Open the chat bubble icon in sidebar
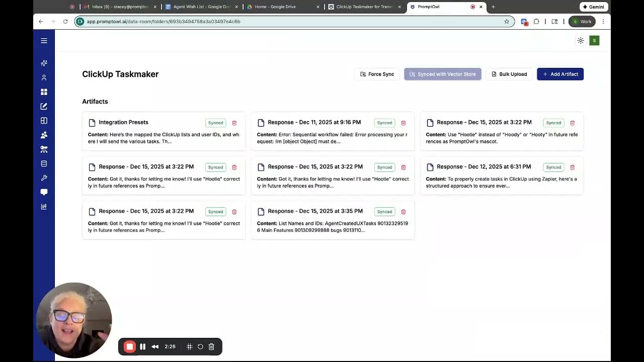644x362 pixels. coord(44,192)
